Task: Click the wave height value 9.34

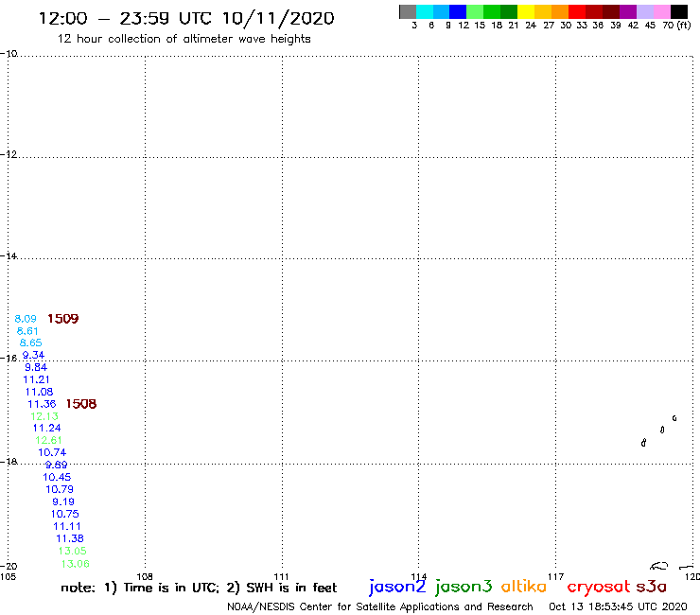Action: coord(33,355)
